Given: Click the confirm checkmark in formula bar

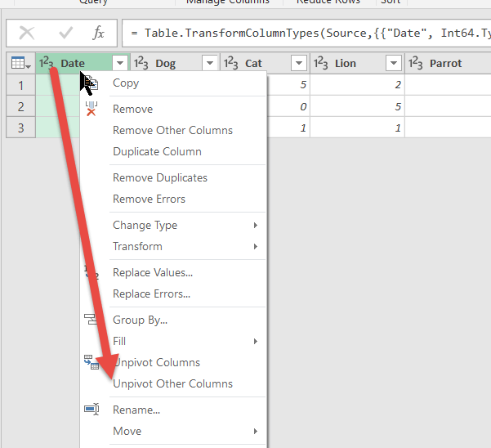Looking at the screenshot, I should click(65, 33).
